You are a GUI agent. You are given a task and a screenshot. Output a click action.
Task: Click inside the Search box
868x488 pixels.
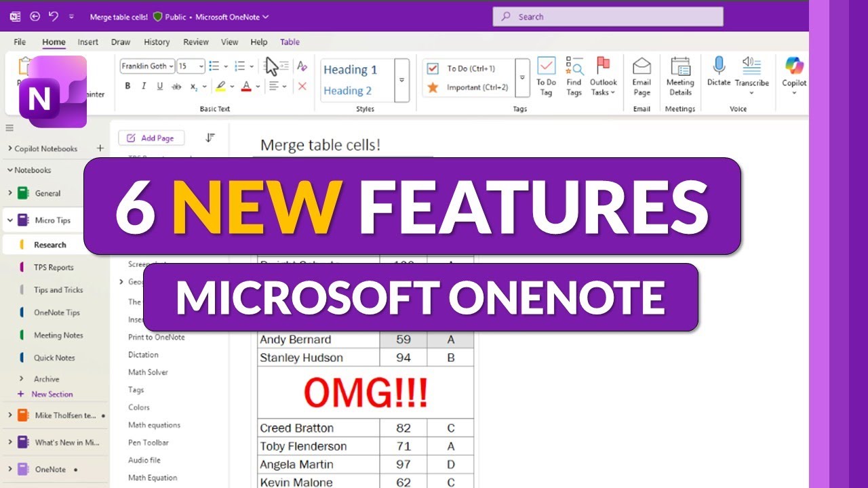tap(608, 17)
